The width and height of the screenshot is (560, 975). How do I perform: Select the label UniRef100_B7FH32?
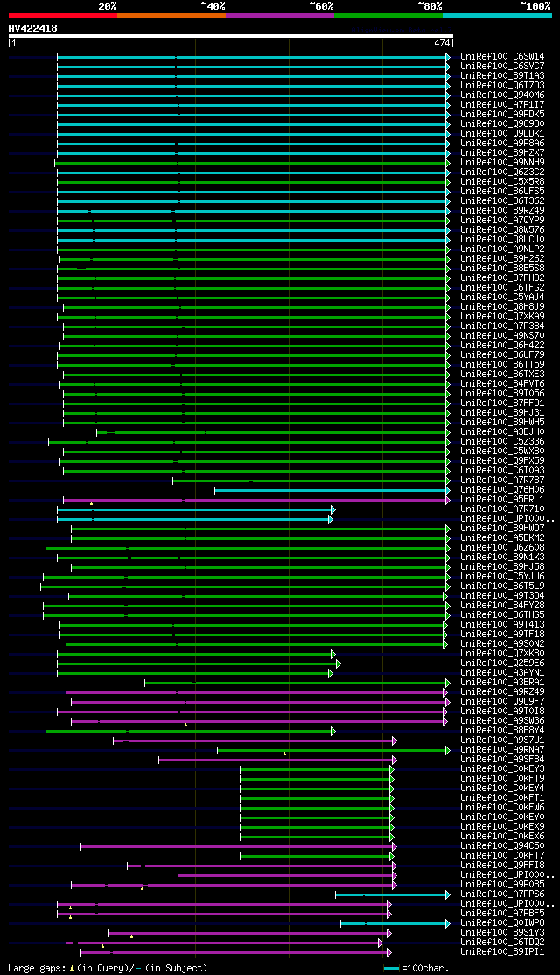tap(503, 278)
